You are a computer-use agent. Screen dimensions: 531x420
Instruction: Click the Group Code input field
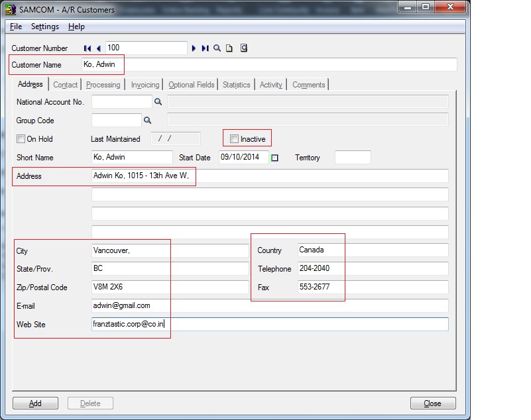pos(116,120)
